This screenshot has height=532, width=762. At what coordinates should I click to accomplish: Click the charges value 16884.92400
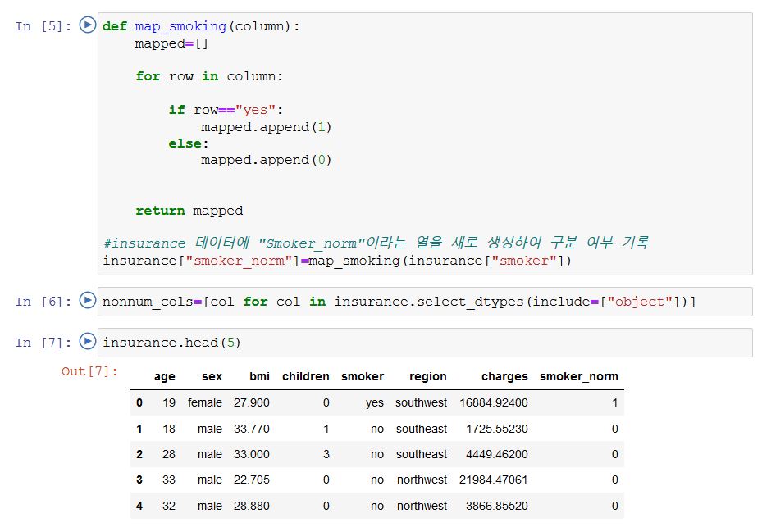[x=494, y=402]
